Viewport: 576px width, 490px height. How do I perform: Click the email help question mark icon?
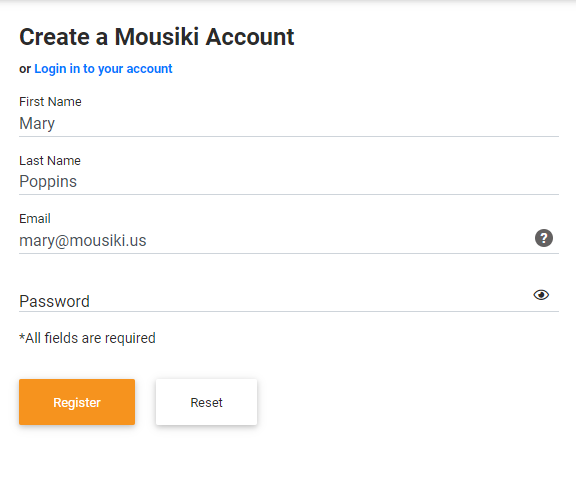pos(544,238)
